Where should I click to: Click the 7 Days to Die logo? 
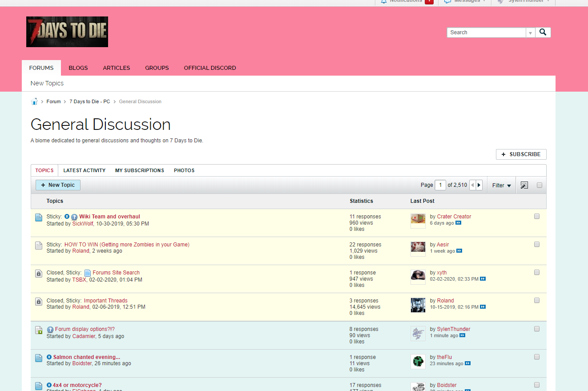pyautogui.click(x=67, y=32)
